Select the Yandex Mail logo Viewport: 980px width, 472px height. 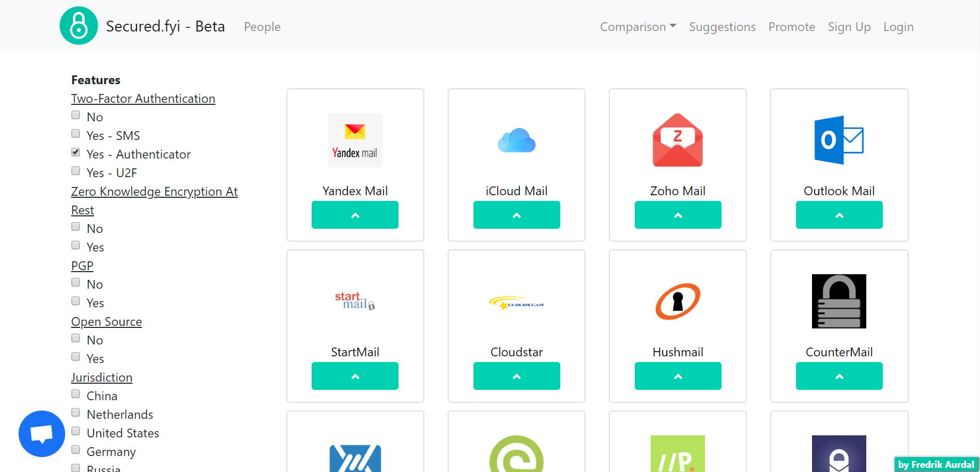point(355,140)
